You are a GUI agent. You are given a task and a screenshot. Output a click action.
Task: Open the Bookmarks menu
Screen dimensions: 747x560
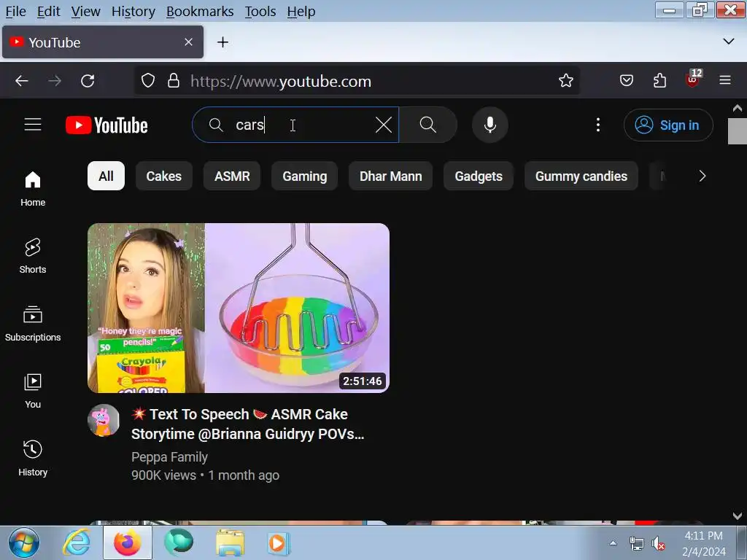tap(200, 12)
